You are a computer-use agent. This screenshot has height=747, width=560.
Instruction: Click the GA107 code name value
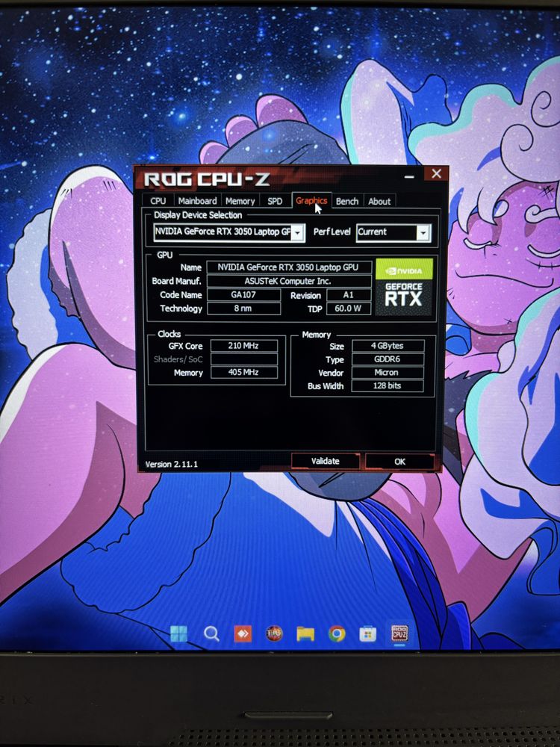tap(243, 295)
